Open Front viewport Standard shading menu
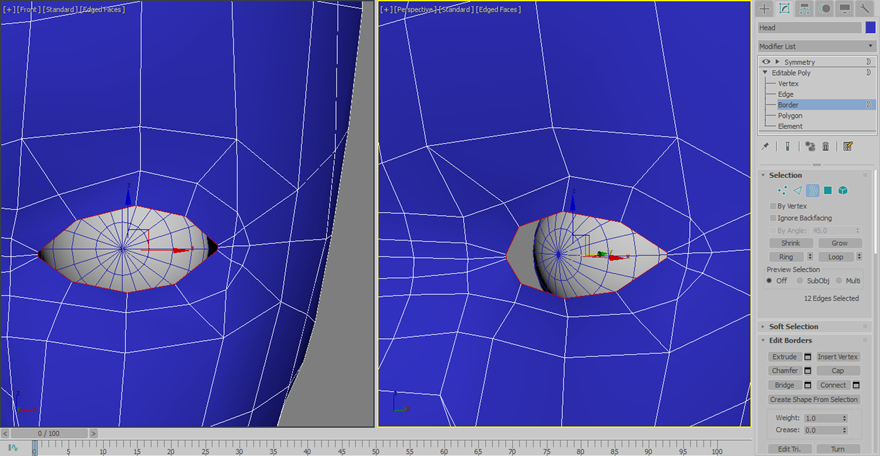The image size is (880, 456). coord(60,10)
